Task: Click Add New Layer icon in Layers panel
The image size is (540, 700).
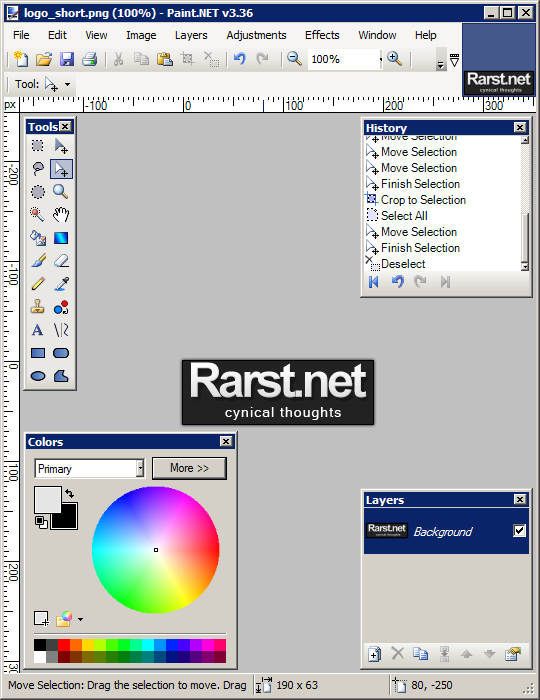Action: click(x=374, y=654)
